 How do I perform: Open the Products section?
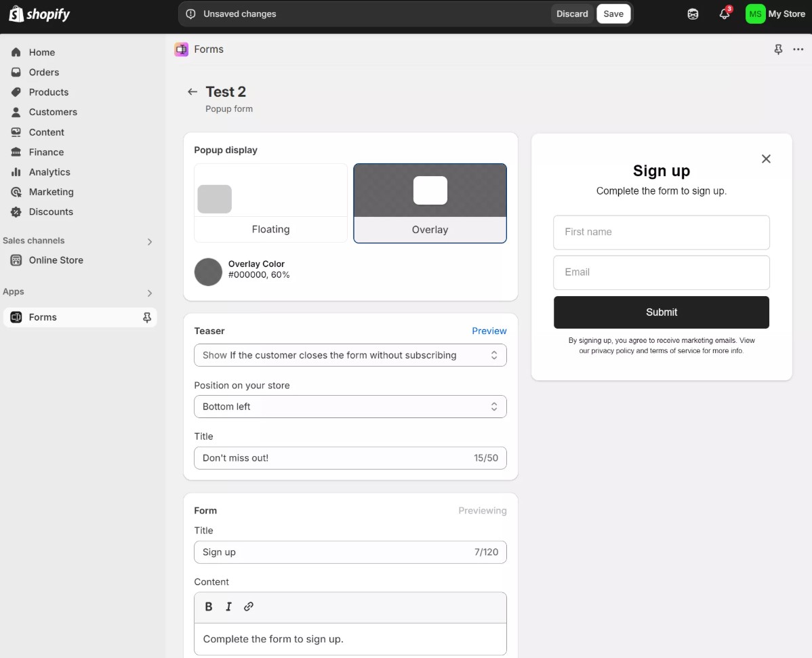pyautogui.click(x=47, y=92)
